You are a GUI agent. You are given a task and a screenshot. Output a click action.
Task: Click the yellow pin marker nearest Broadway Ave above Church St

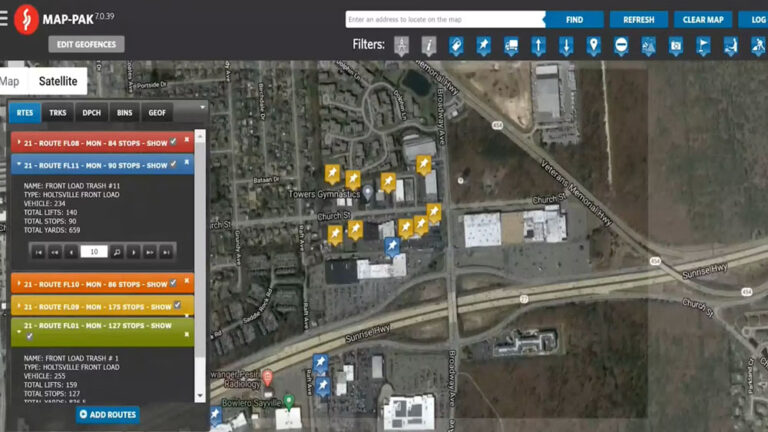point(424,165)
